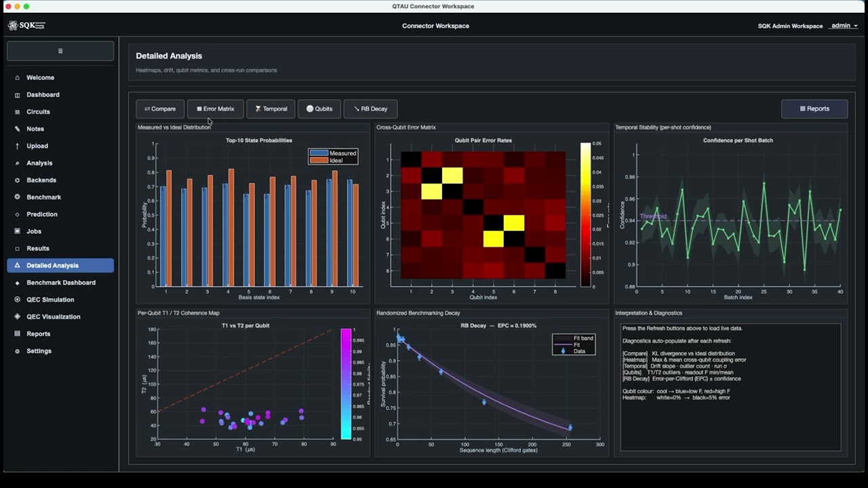This screenshot has height=488, width=868.
Task: Refresh the Error Matrix heatmap
Action: pyautogui.click(x=215, y=108)
